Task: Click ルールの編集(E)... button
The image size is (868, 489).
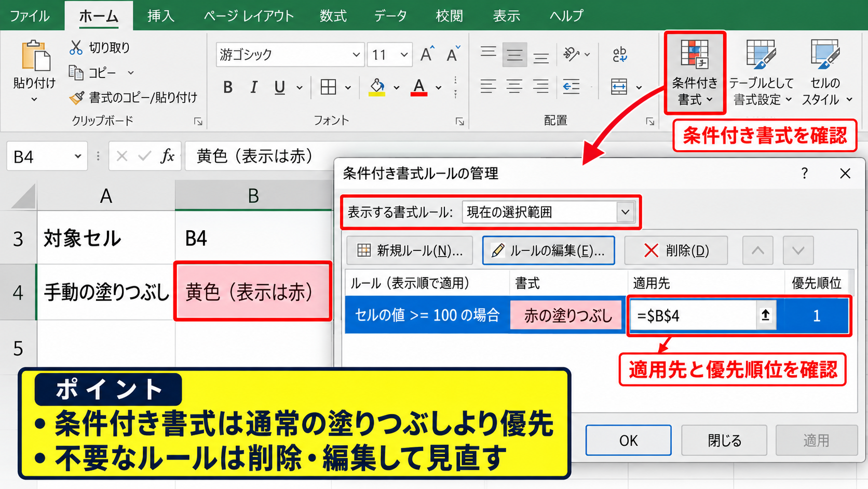Action: (x=548, y=250)
